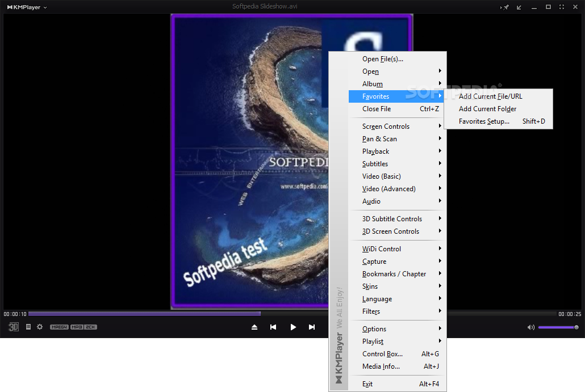The height and width of the screenshot is (392, 585).
Task: Click the 2CH audio channel badge
Action: [x=90, y=327]
